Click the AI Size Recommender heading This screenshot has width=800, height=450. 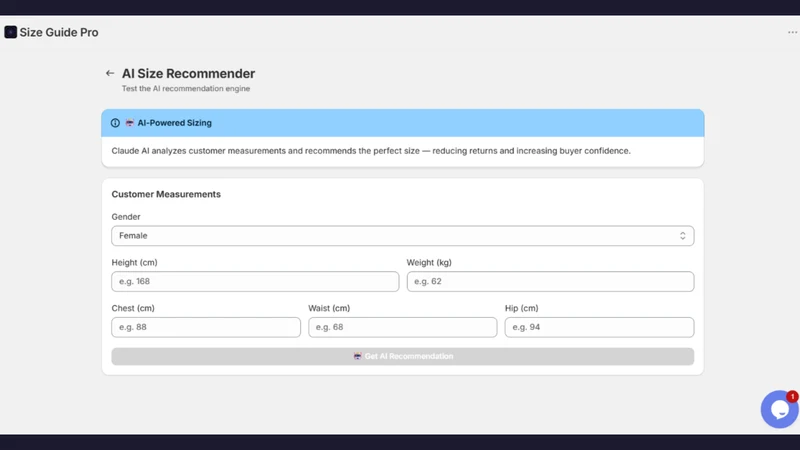(188, 73)
